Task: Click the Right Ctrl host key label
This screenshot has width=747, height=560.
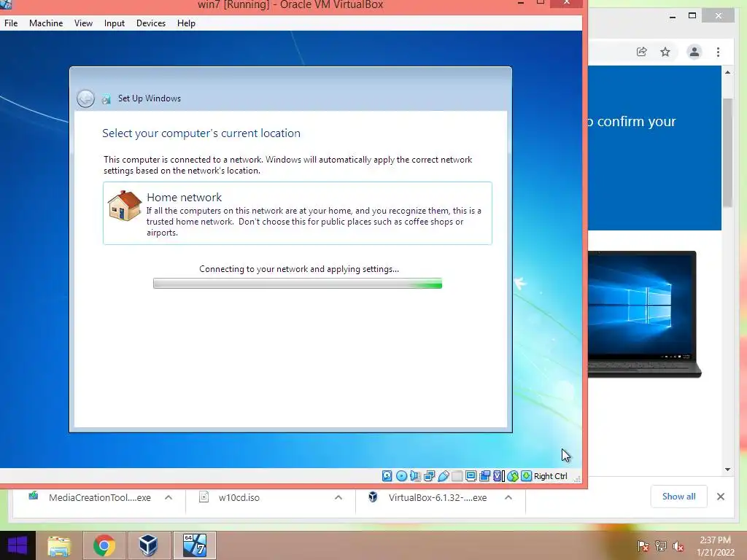Action: click(550, 476)
